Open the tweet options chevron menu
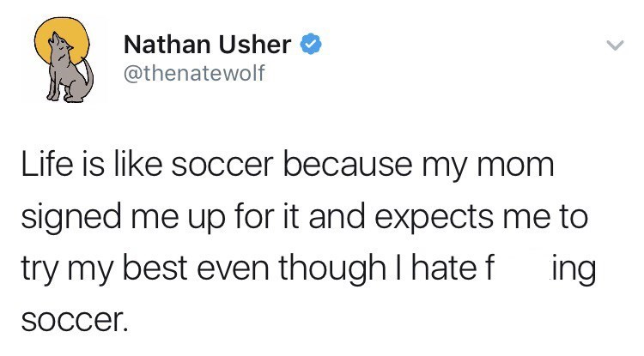This screenshot has height=356, width=644. point(615,45)
